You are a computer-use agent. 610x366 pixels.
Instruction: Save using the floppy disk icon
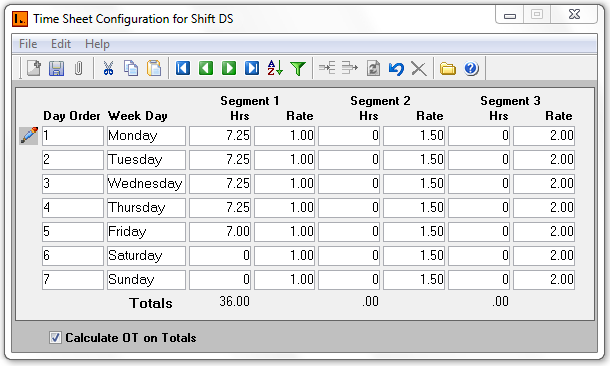tap(56, 68)
